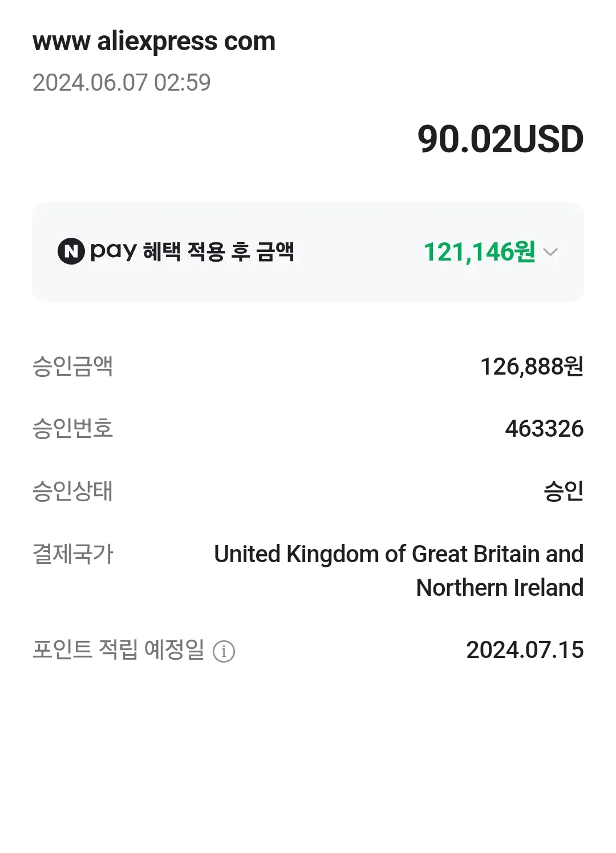This screenshot has width=616, height=853.
Task: Select the 126,888원 approved amount
Action: click(x=532, y=367)
